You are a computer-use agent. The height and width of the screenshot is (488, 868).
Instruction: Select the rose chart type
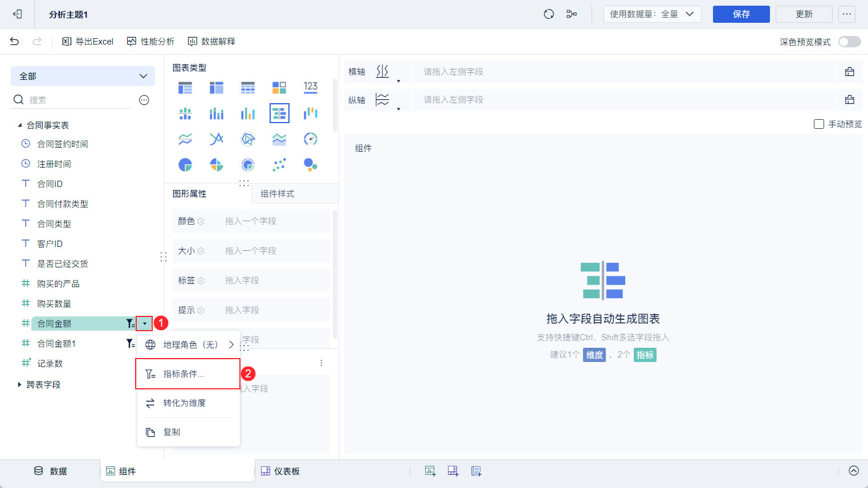(x=217, y=165)
